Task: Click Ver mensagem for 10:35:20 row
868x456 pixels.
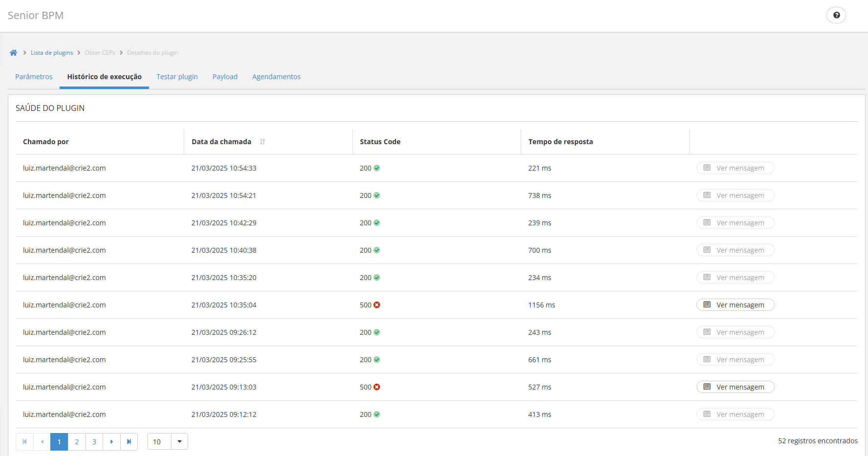Action: coord(736,278)
